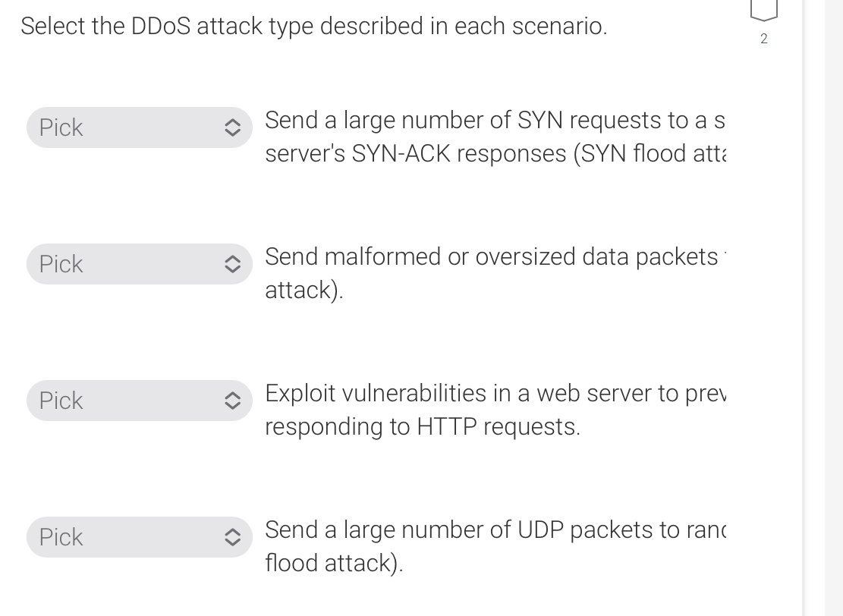Select the scenario text mentioning SYN-ACK responses
The image size is (843, 616).
[493, 137]
